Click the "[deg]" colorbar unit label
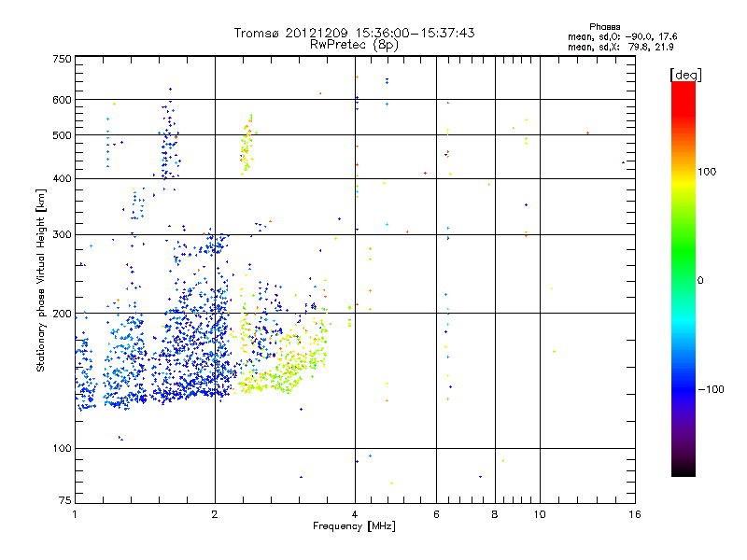The width and height of the screenshot is (747, 560). [685, 75]
